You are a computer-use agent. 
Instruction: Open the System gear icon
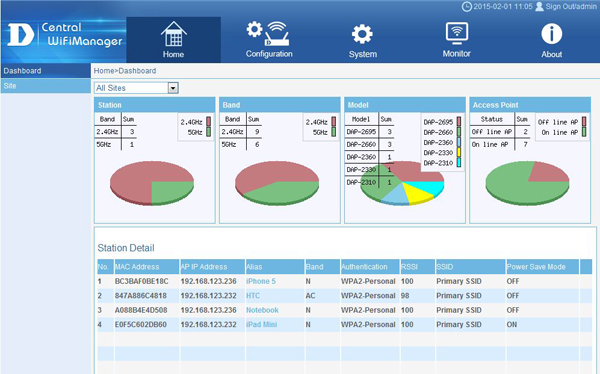[x=362, y=34]
